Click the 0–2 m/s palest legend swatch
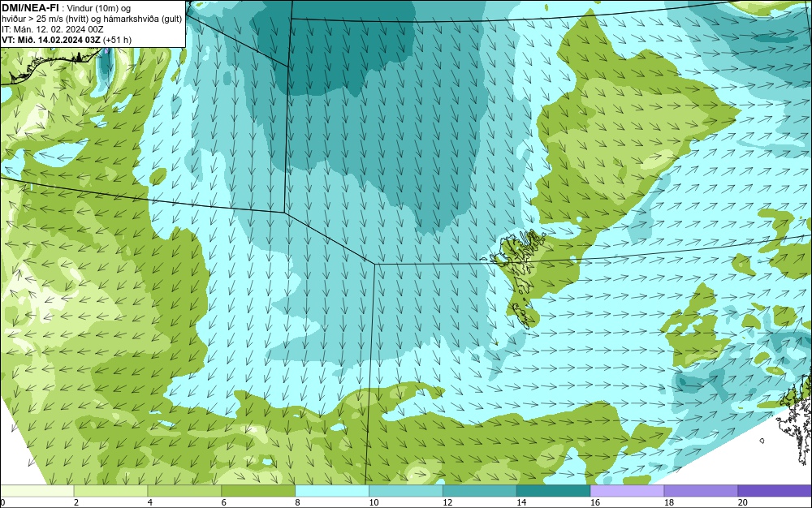The height and width of the screenshot is (508, 812). (x=37, y=490)
